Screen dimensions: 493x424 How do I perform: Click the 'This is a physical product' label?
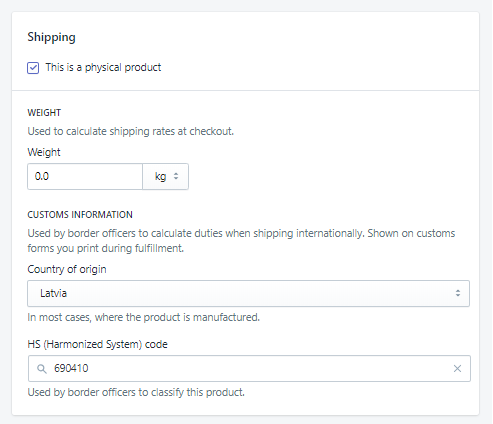[x=103, y=67]
